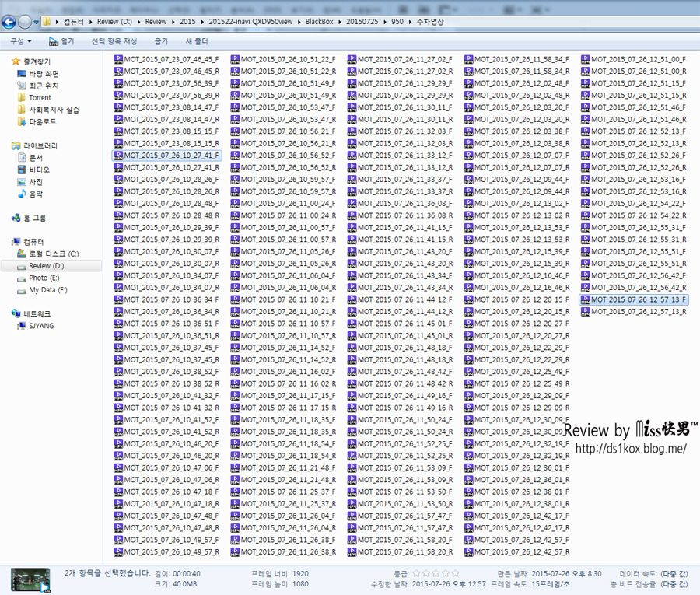Image resolution: width=700 pixels, height=595 pixels.
Task: Click video icon of MOT_2015_07_26_12_57_13_R
Action: (585, 312)
